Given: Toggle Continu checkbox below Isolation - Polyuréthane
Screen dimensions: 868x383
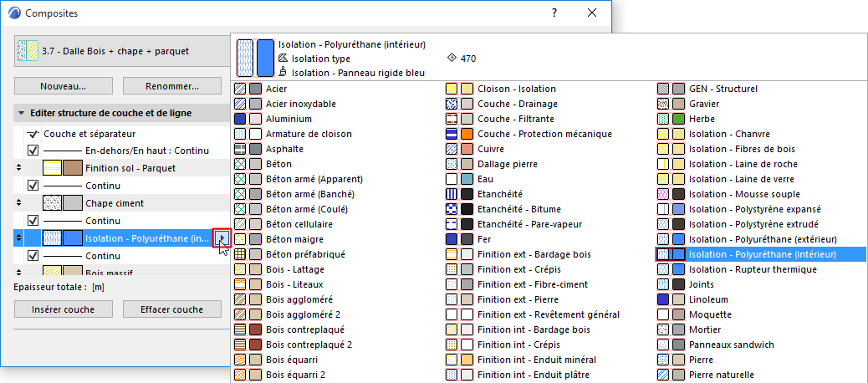Looking at the screenshot, I should pyautogui.click(x=33, y=256).
